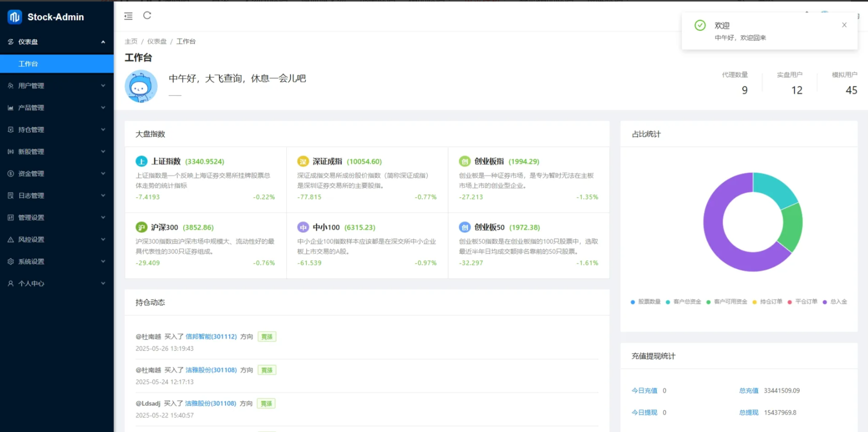This screenshot has width=868, height=432.
Task: Expand the 系统设置 menu chevron
Action: (x=103, y=262)
